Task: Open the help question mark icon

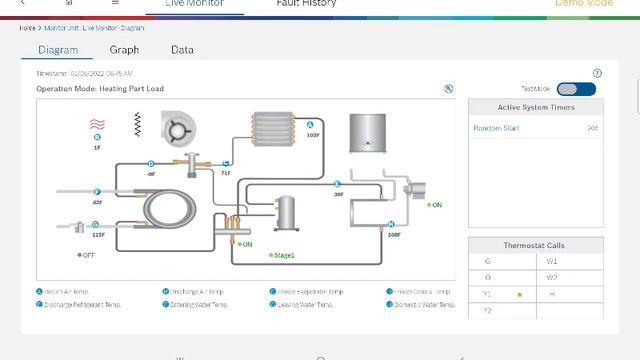Action: [597, 73]
